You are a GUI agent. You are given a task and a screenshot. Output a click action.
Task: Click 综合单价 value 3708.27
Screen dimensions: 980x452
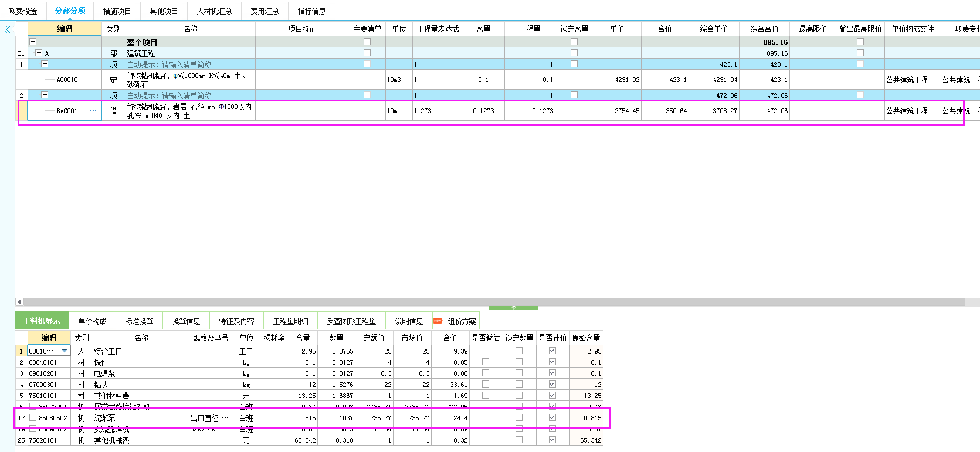click(714, 111)
